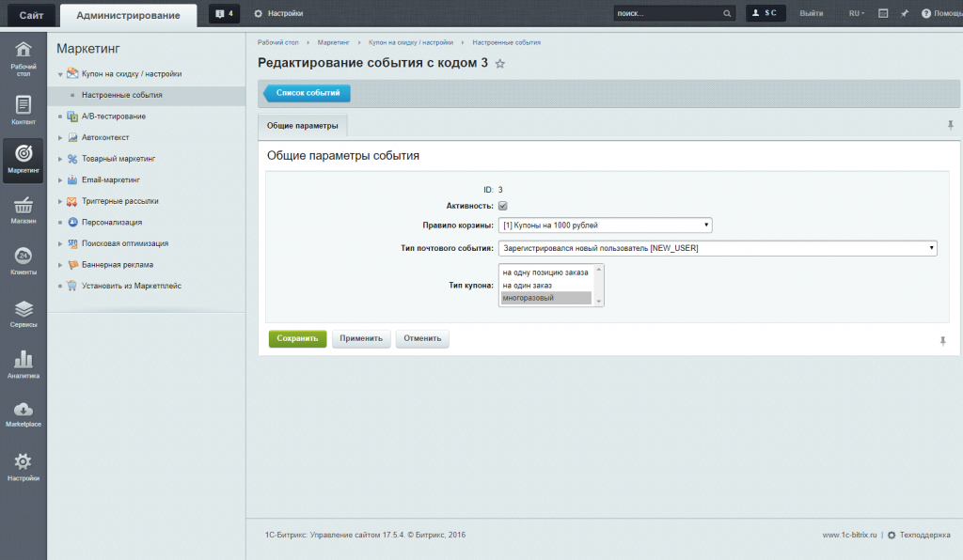Click the green Сохранить button
Viewport: 963px width, 560px height.
[298, 338]
